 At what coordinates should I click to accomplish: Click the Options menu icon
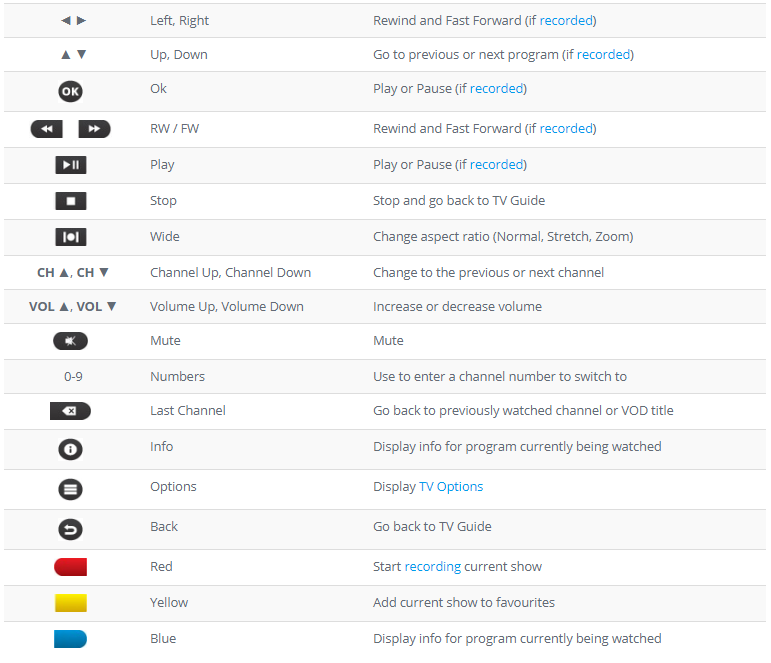coord(70,489)
